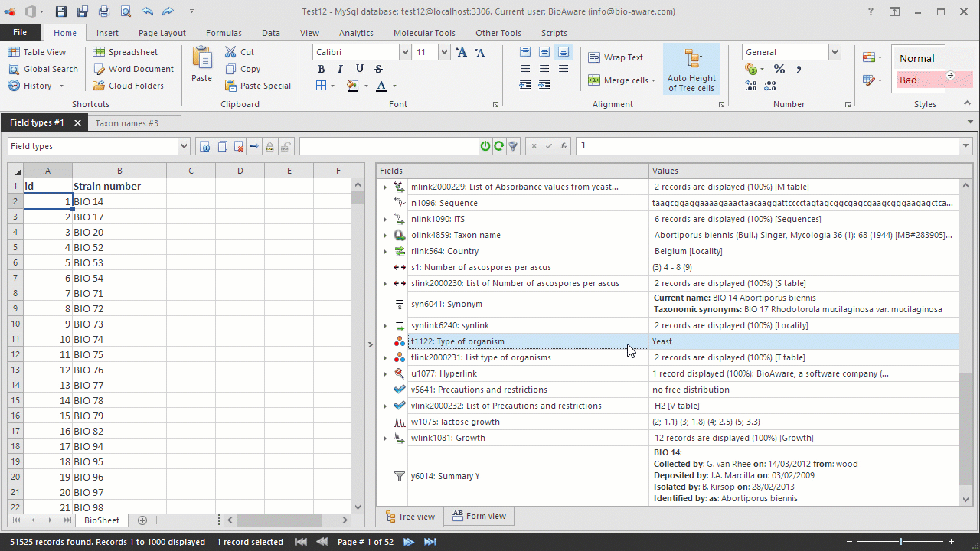Open the File menu
This screenshot has height=551, width=980.
[20, 32]
